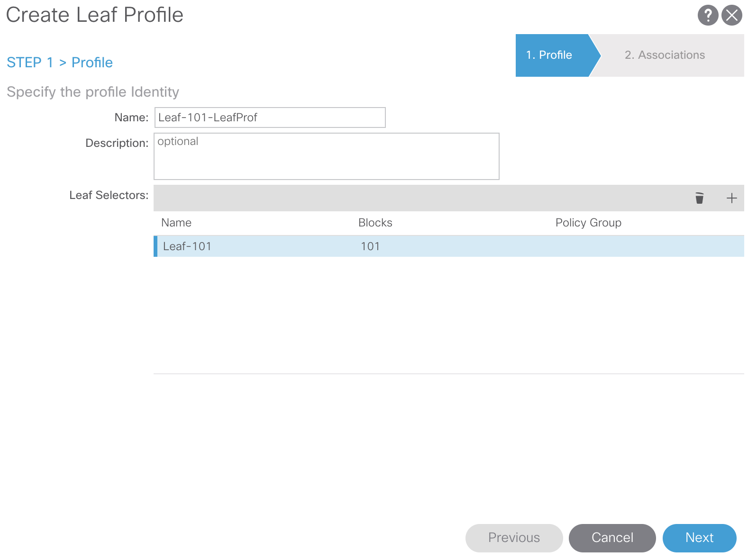Click the 101 blocks cell
This screenshot has width=748, height=560.
coord(370,246)
